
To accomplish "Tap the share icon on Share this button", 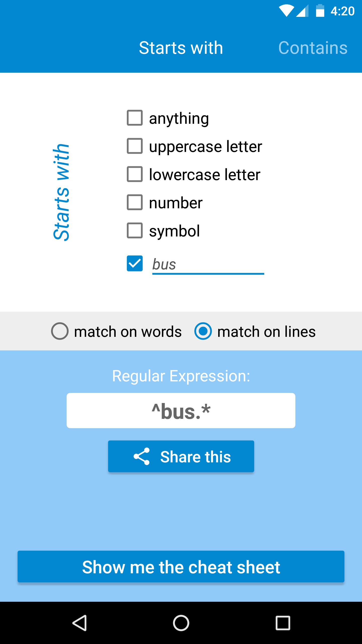I will [142, 456].
